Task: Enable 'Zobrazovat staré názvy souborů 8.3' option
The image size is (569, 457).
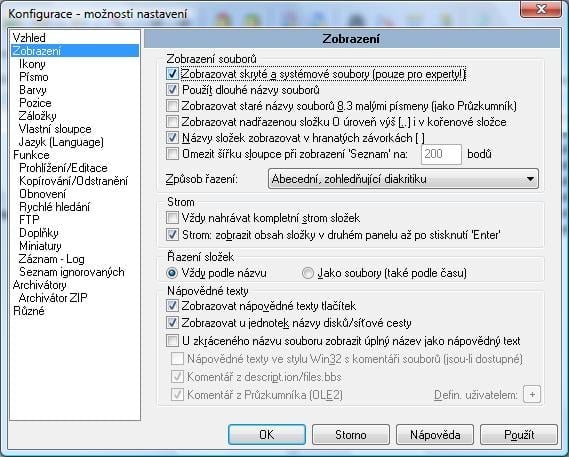Action: pos(172,106)
